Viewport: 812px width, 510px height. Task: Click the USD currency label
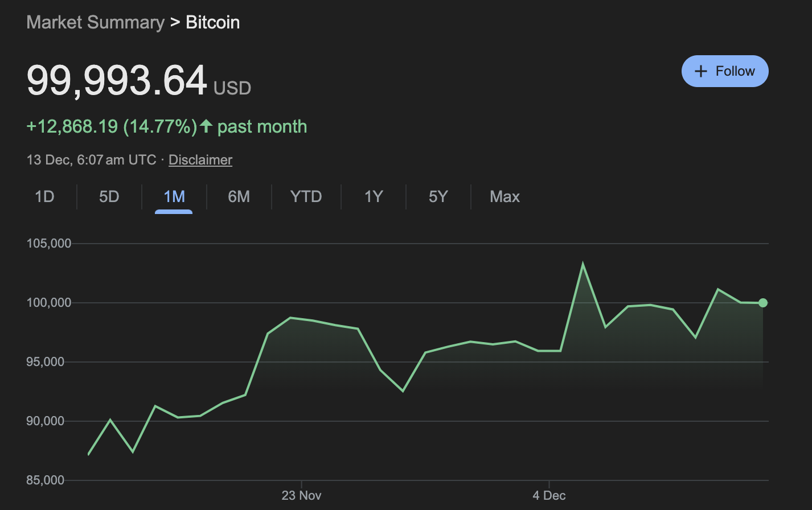click(x=232, y=88)
